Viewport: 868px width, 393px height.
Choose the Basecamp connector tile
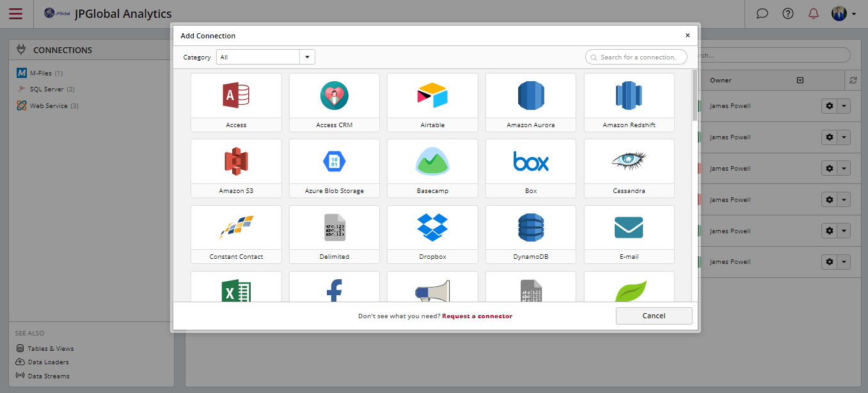pos(432,168)
